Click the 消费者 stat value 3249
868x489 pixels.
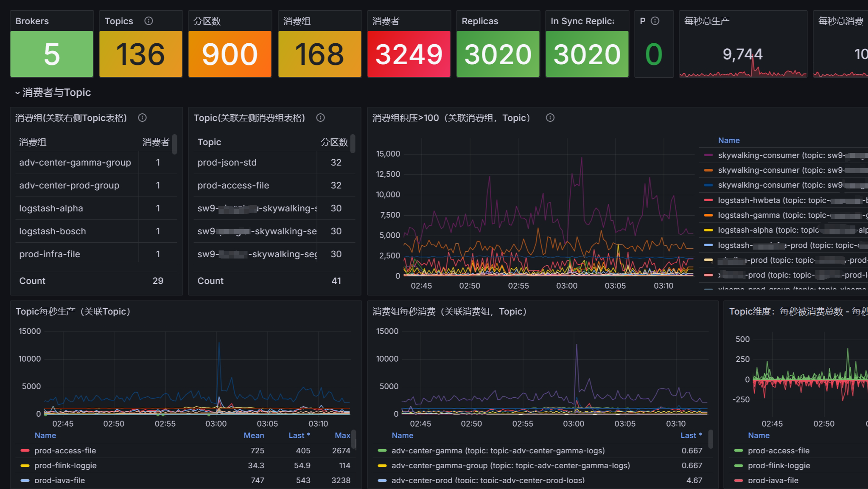[x=409, y=54]
